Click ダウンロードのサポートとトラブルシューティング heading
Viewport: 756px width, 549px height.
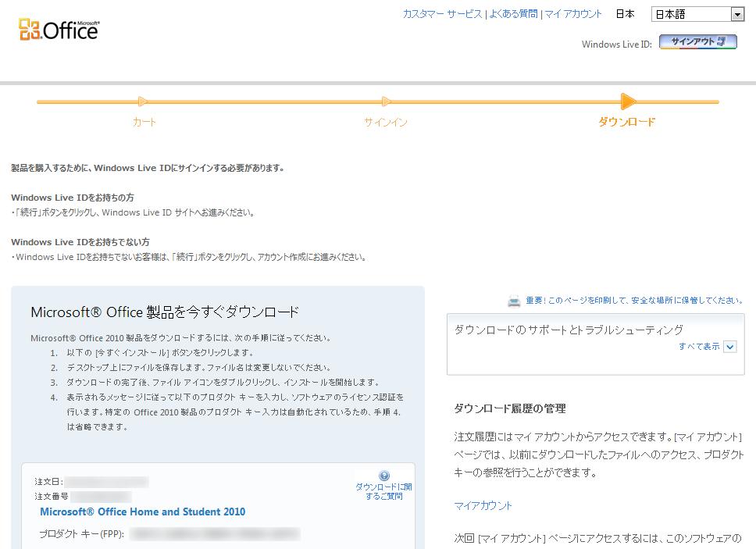pos(569,330)
